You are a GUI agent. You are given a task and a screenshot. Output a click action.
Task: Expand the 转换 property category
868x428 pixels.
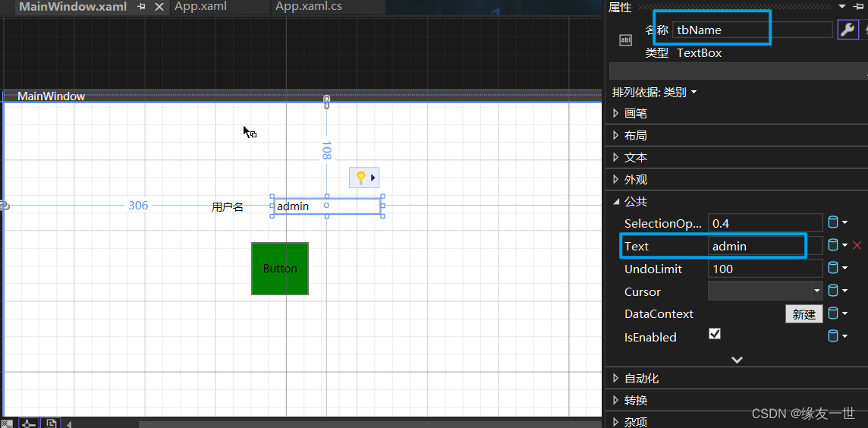[x=616, y=401]
